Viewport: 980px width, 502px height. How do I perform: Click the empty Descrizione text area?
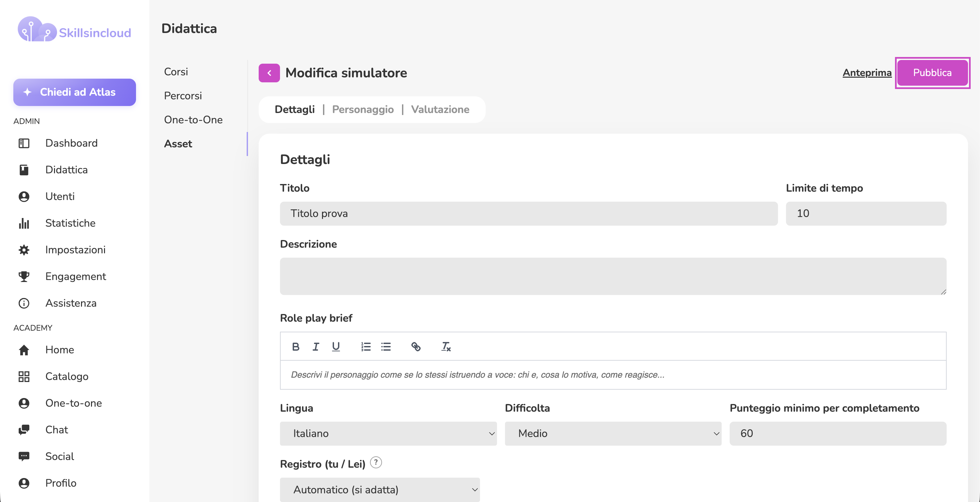click(x=613, y=276)
